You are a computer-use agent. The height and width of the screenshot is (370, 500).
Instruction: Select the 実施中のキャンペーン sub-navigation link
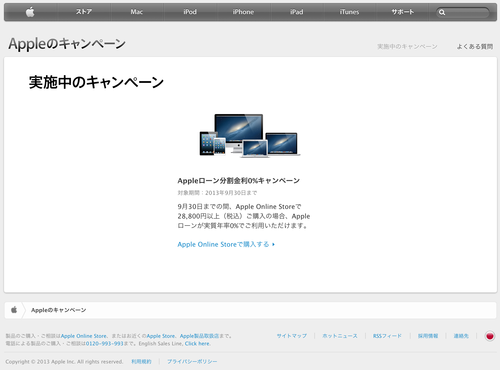pos(407,46)
